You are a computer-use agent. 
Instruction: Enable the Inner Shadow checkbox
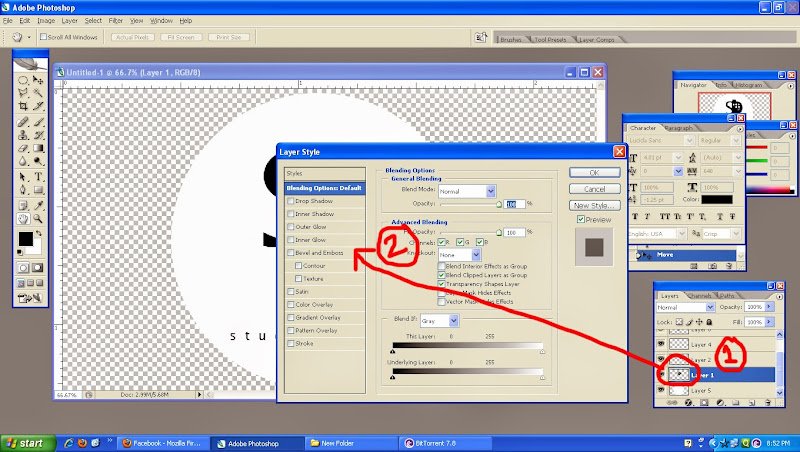(x=291, y=214)
